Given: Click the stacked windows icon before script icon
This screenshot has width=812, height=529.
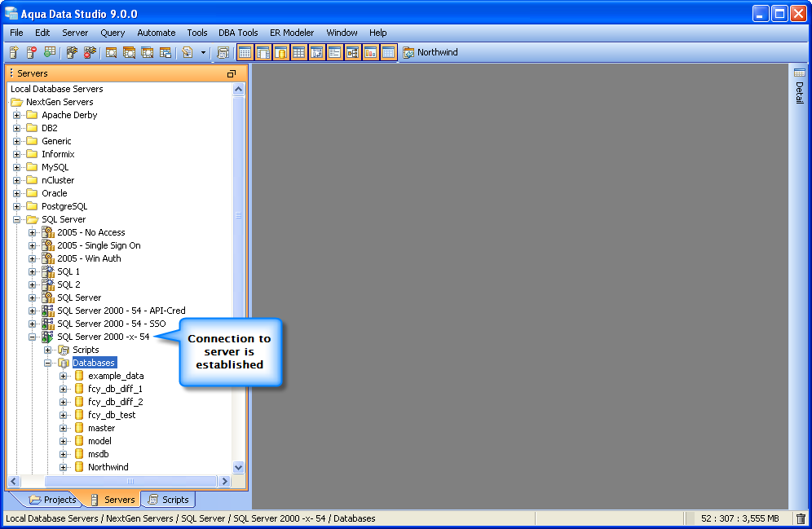Looking at the screenshot, I should click(165, 52).
